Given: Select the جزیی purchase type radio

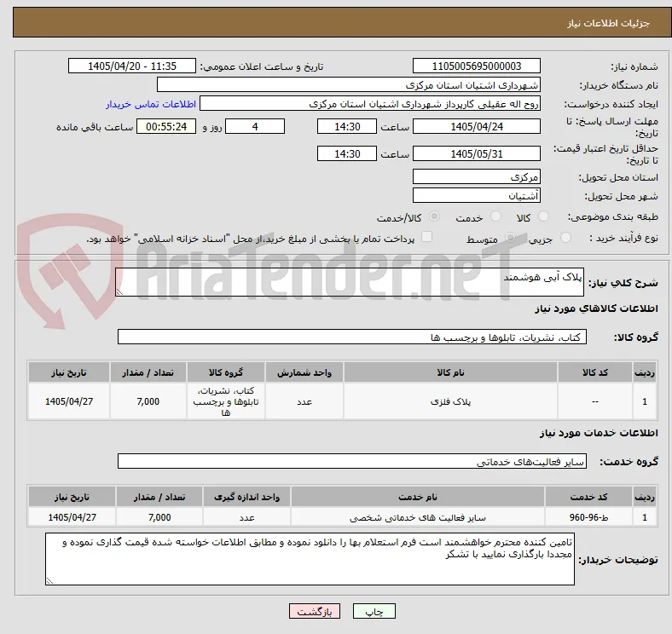Looking at the screenshot, I should tap(565, 237).
